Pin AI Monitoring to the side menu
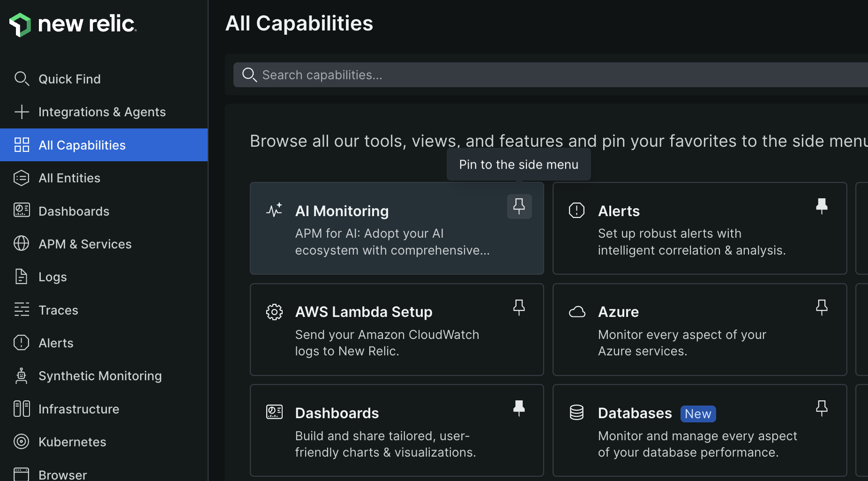Viewport: 868px width, 481px height. point(519,206)
